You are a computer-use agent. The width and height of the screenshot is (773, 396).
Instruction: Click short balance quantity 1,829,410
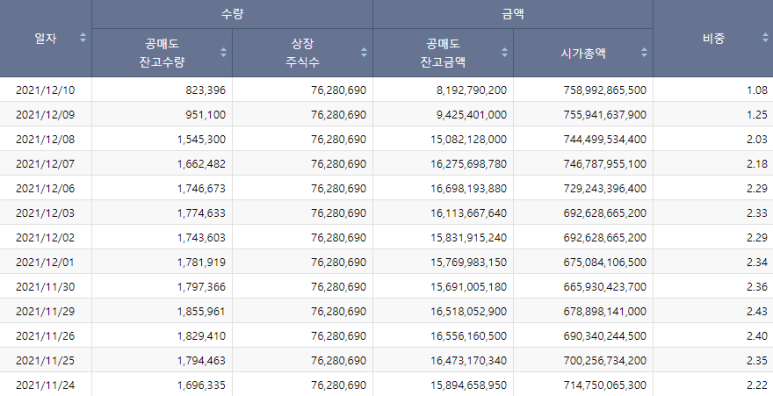(202, 336)
